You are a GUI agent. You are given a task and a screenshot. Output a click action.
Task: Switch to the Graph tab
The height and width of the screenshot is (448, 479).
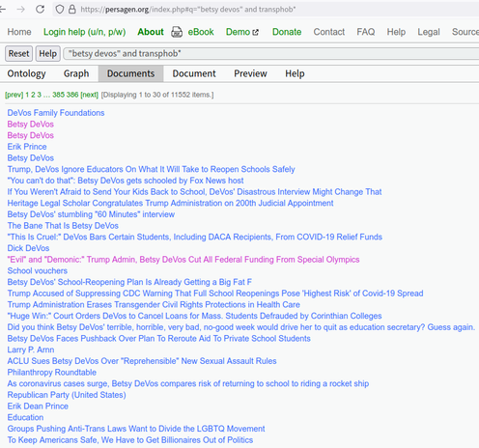click(x=76, y=73)
